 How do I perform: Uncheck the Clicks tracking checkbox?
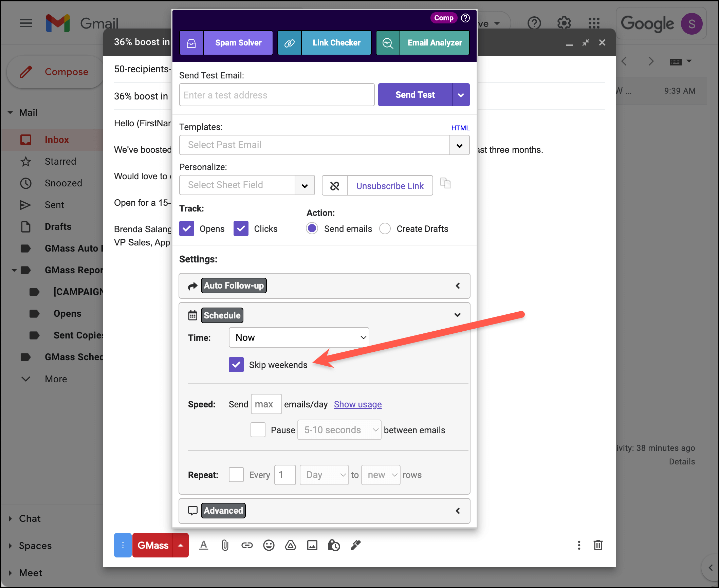coord(241,229)
